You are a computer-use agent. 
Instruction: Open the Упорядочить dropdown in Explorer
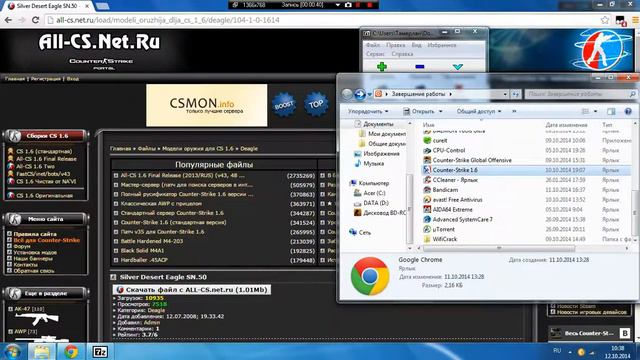(x=368, y=111)
